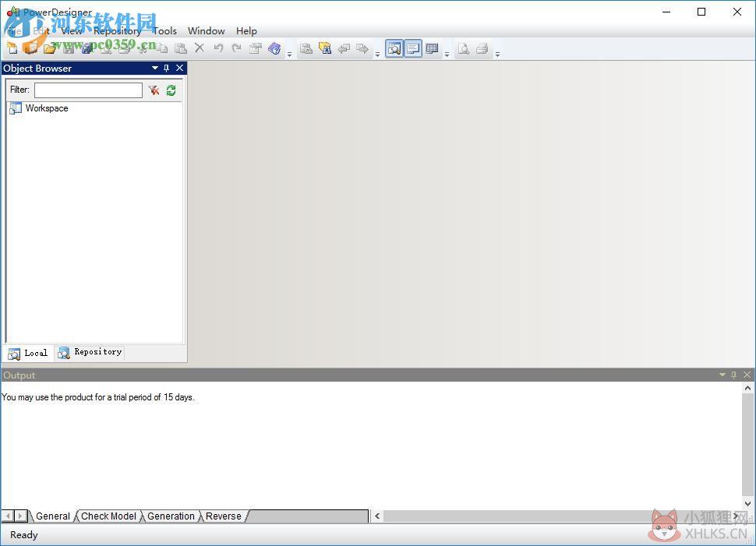
Task: Click the Ready status bar text
Action: click(x=23, y=535)
